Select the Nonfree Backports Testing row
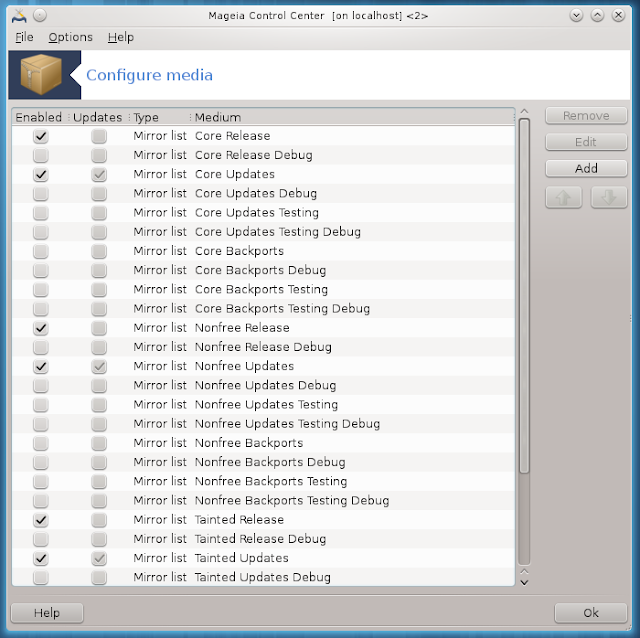The image size is (640, 638). [263, 481]
